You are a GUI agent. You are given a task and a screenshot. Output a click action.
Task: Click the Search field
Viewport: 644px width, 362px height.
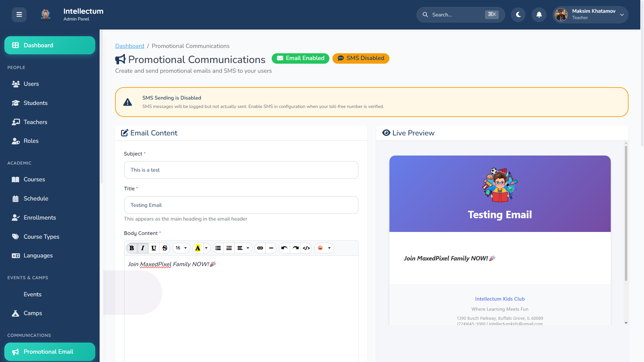pyautogui.click(x=461, y=15)
